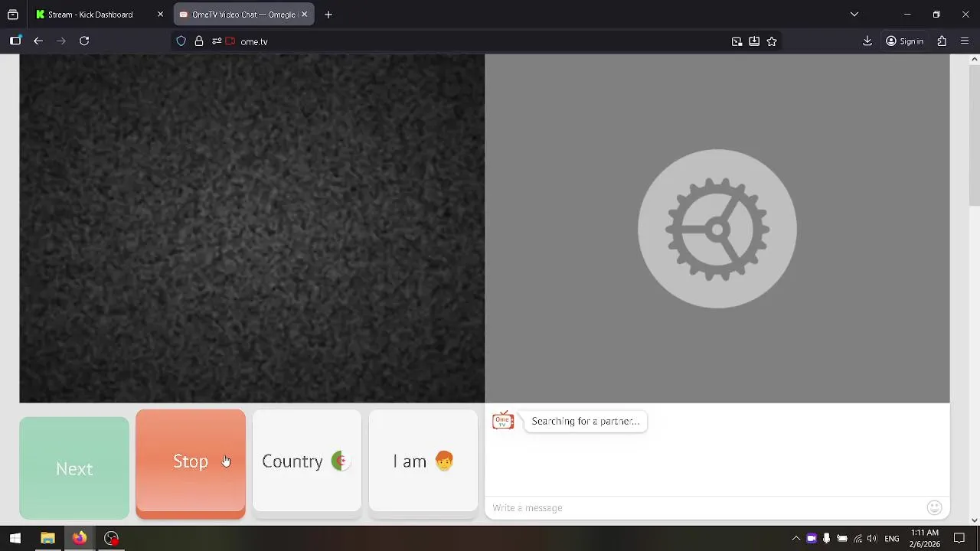
Task: Open site permissions icon in address bar
Action: (217, 41)
